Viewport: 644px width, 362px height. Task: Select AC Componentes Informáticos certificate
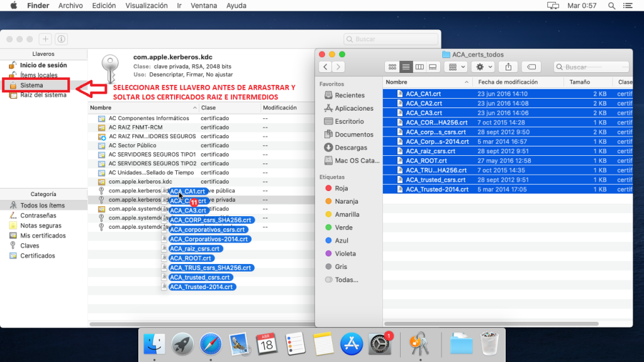(x=201, y=118)
